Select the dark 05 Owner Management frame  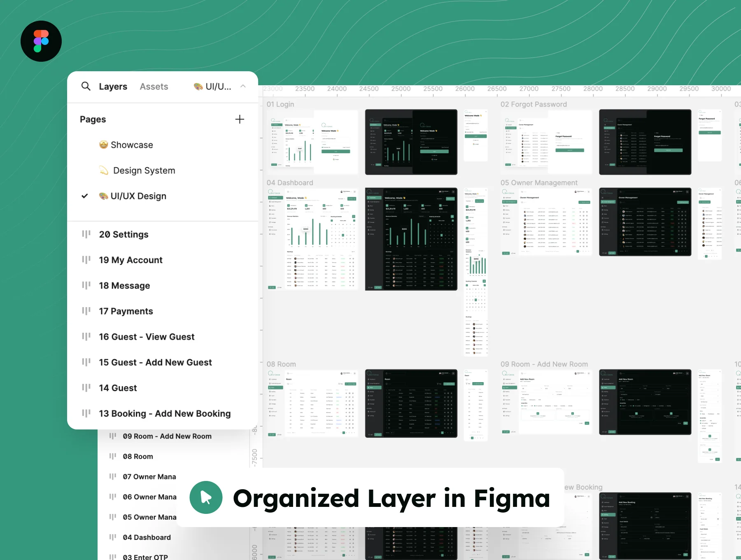pyautogui.click(x=645, y=222)
